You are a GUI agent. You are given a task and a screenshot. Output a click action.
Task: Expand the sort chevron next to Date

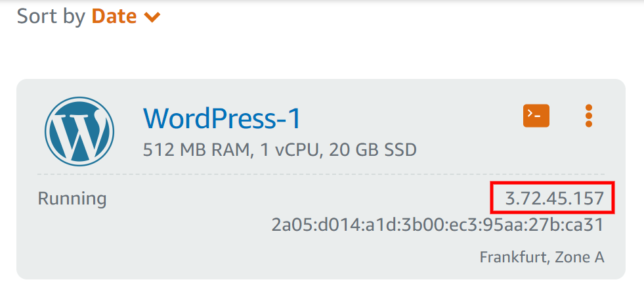(152, 18)
